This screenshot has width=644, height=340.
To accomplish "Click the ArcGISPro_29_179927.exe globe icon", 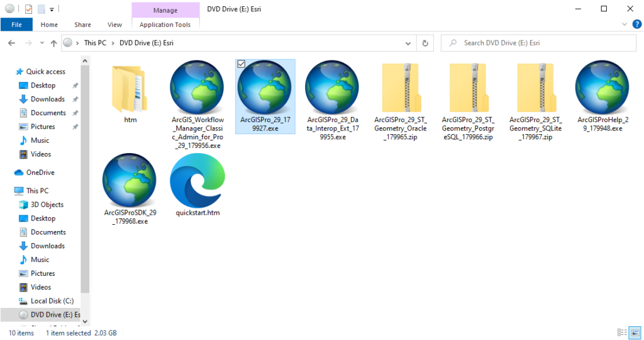I will coord(265,87).
